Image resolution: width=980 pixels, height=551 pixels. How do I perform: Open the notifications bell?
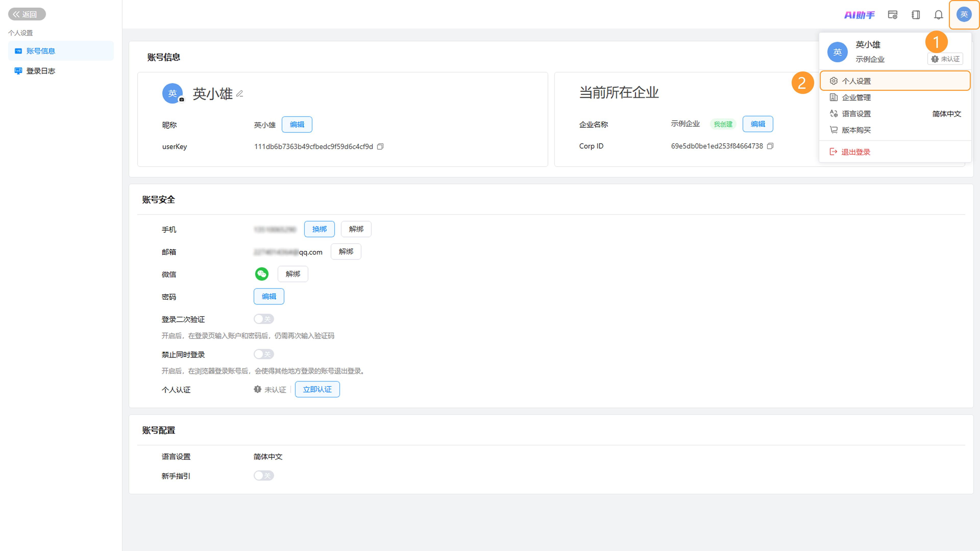pos(939,15)
